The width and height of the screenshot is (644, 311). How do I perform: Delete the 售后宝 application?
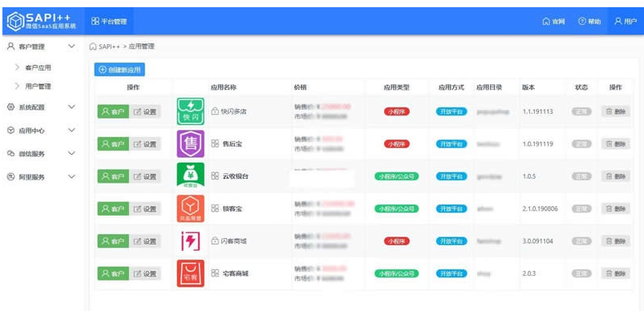coord(616,143)
